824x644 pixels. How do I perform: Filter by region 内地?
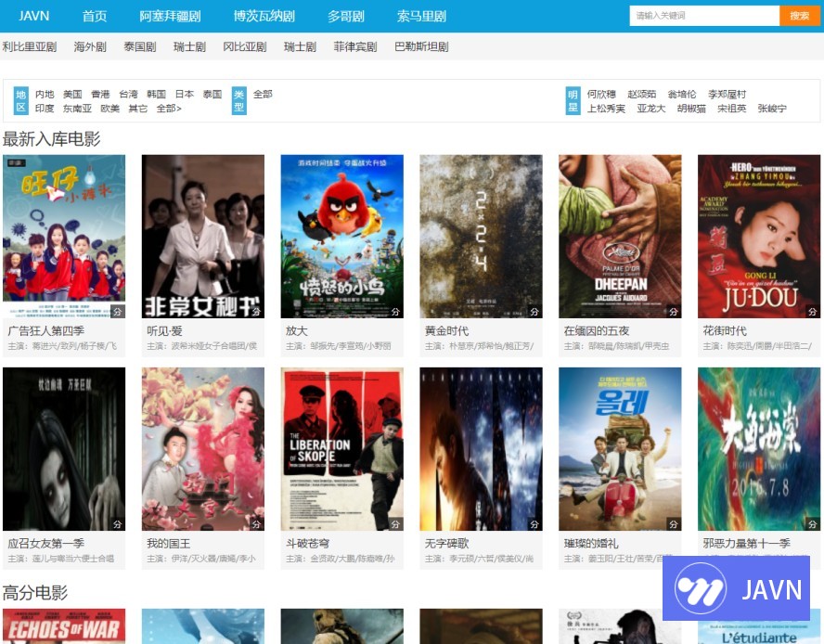pos(45,94)
